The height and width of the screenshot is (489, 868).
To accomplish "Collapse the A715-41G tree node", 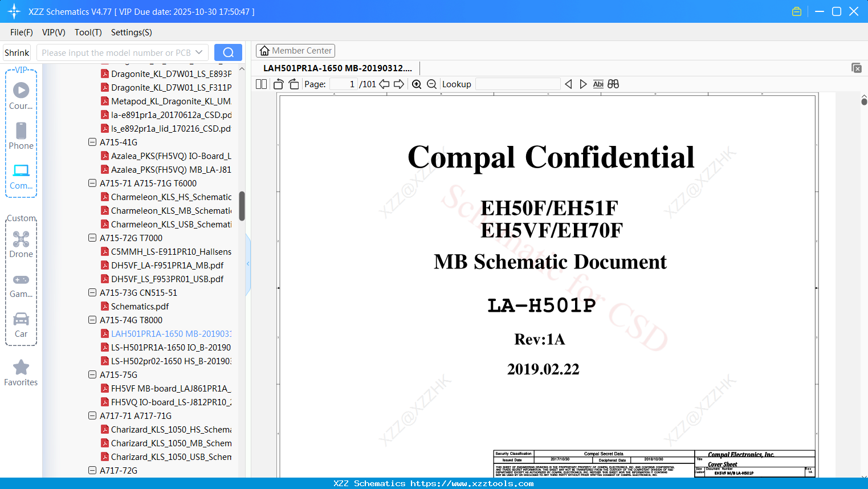I will (x=92, y=142).
